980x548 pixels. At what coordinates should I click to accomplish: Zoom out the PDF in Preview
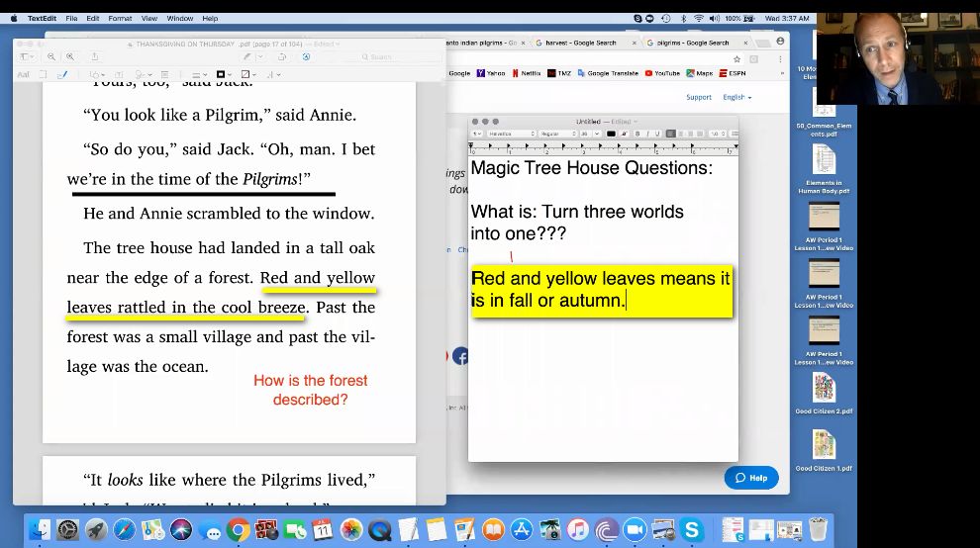pos(51,56)
